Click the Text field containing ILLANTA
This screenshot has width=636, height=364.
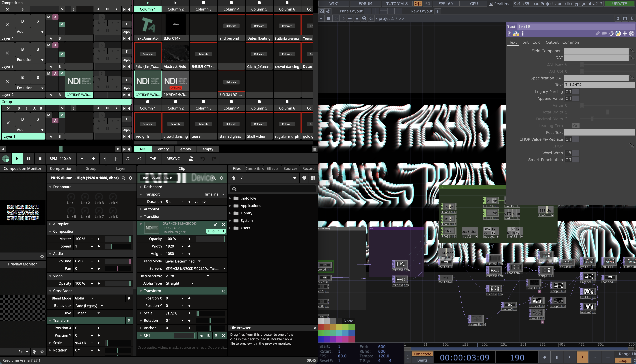(x=599, y=85)
